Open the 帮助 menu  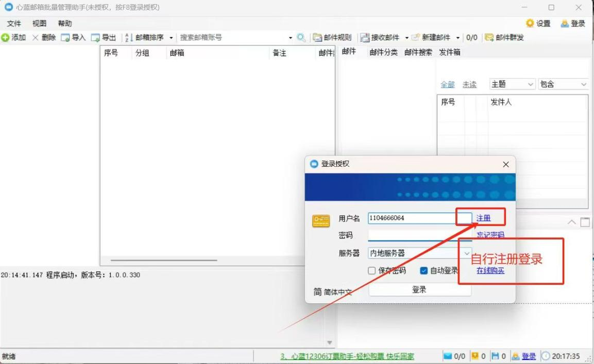click(x=65, y=24)
